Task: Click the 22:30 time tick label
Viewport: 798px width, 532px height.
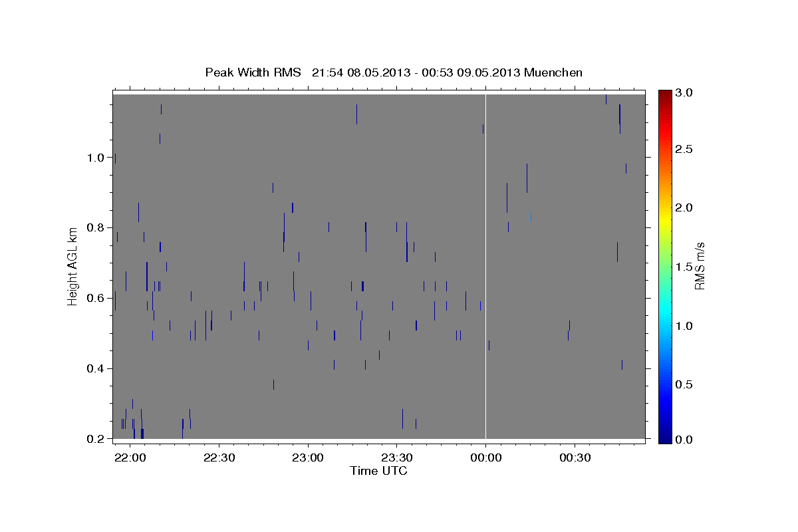Action: (219, 458)
